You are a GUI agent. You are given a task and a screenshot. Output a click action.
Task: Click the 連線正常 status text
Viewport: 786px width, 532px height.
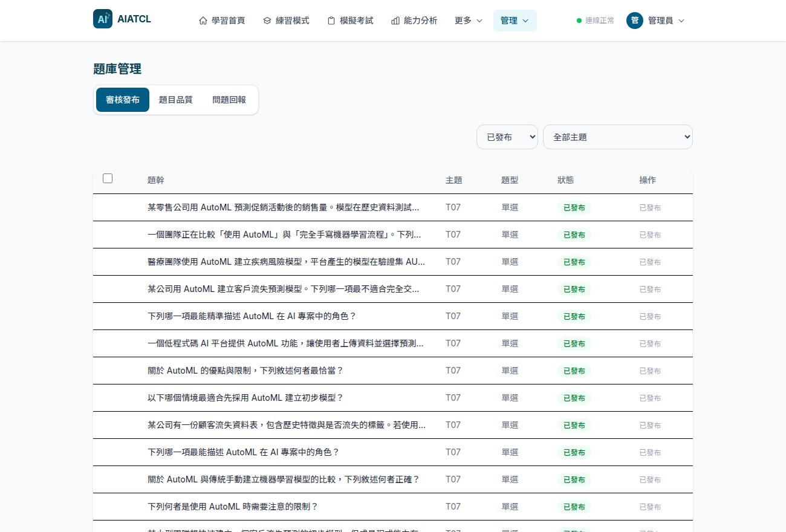pyautogui.click(x=600, y=21)
